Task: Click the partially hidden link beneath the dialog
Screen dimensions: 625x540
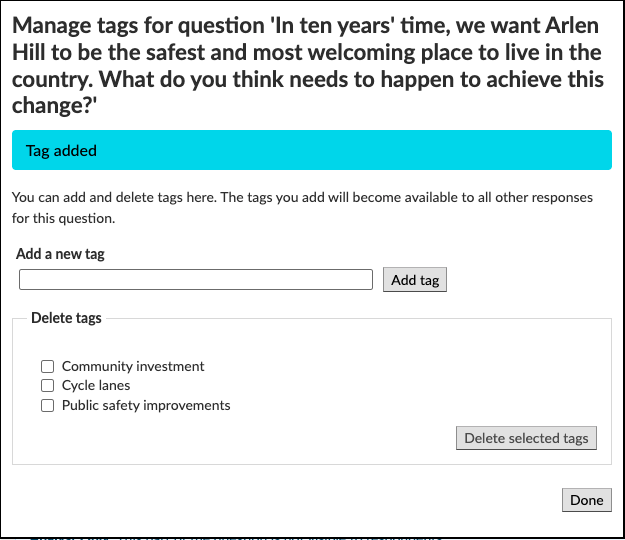Action: [x=235, y=538]
